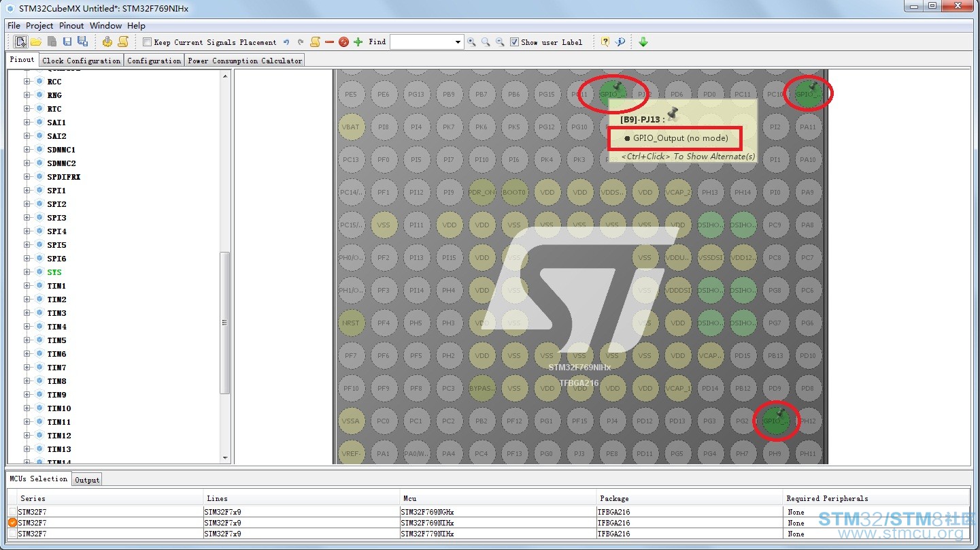980x550 pixels.
Task: Switch to Clock Configuration tab
Action: click(81, 61)
